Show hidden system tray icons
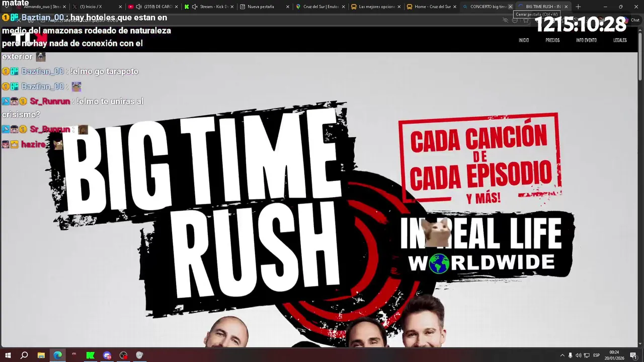644x362 pixels. (x=562, y=355)
